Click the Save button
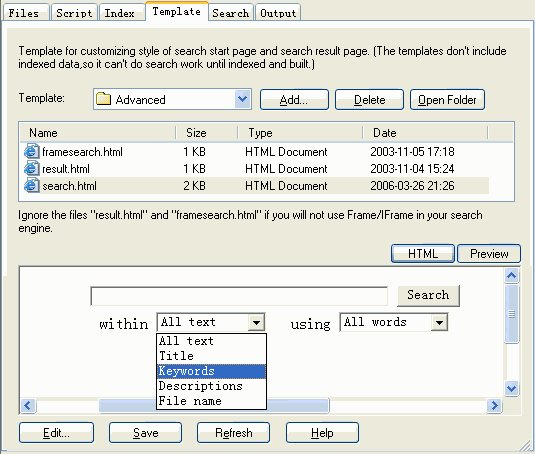Image resolution: width=535 pixels, height=454 pixels. pos(145,433)
